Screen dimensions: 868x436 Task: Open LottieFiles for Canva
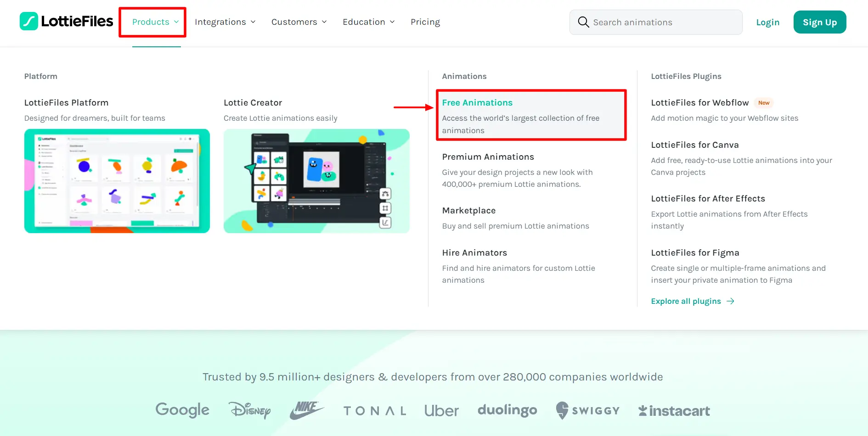(695, 145)
